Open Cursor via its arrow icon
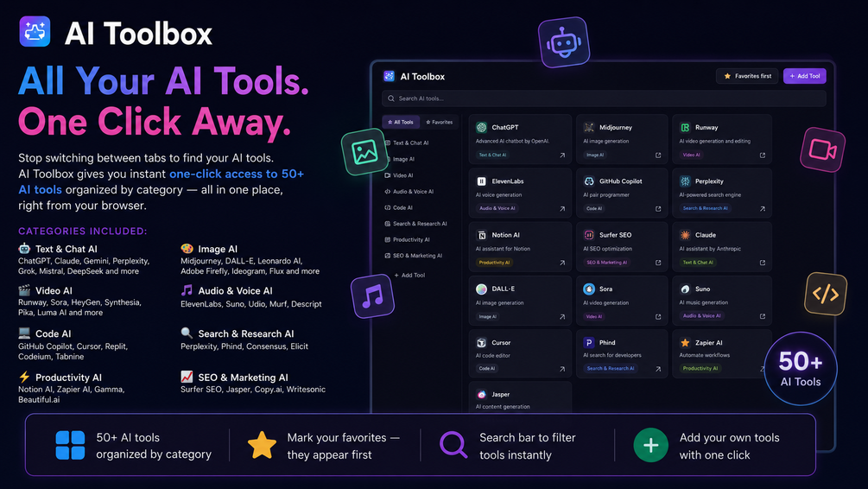Image resolution: width=868 pixels, height=489 pixels. click(562, 369)
